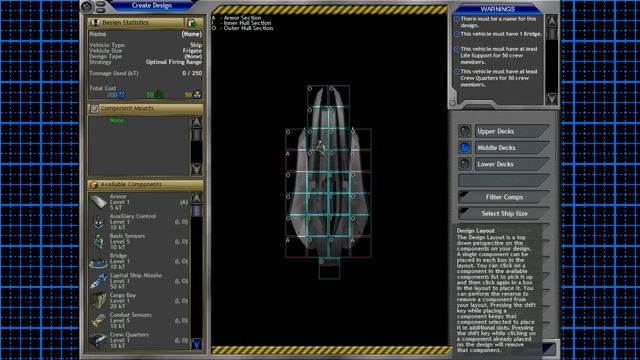The width and height of the screenshot is (640, 360).
Task: Click the WARNINGS panel title
Action: pyautogui.click(x=498, y=9)
